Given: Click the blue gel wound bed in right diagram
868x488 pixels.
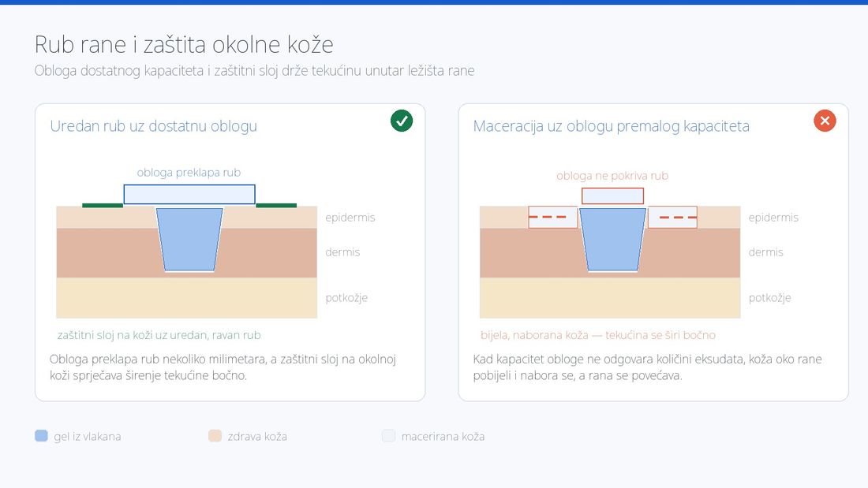Looking at the screenshot, I should [x=613, y=240].
